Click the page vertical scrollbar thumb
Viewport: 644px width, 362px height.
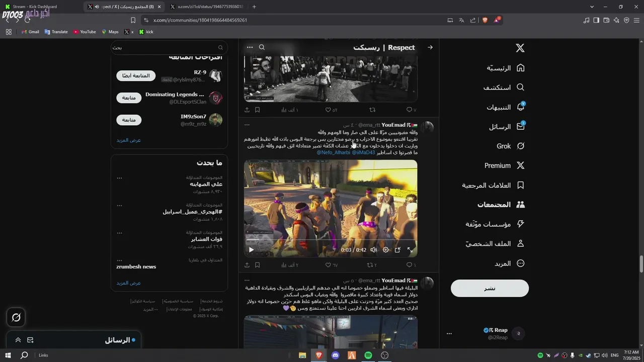click(641, 264)
